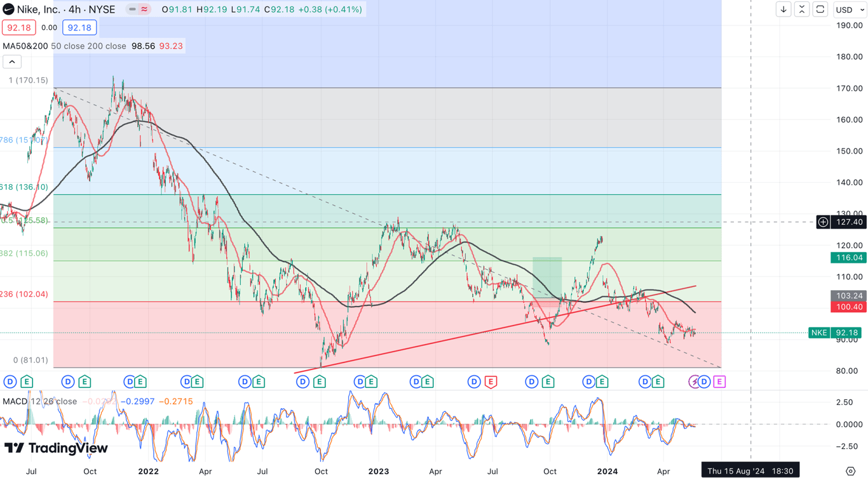Click the square frame icon left of USD

pyautogui.click(x=820, y=10)
